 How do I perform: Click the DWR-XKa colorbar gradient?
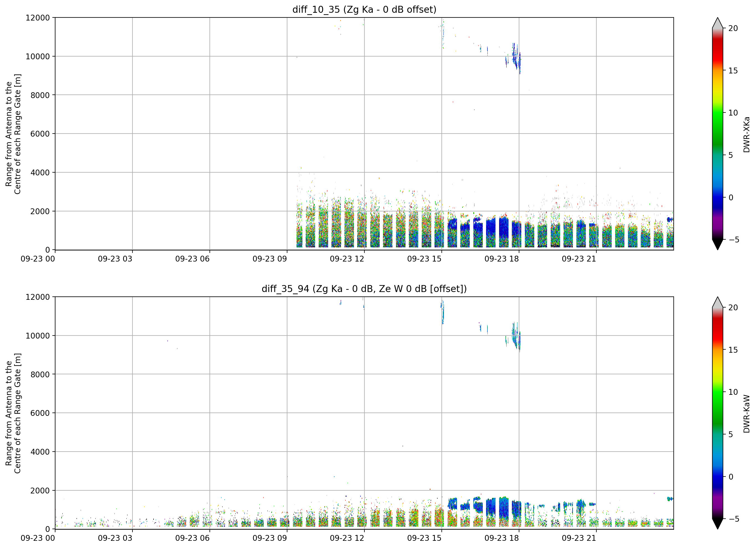[717, 134]
